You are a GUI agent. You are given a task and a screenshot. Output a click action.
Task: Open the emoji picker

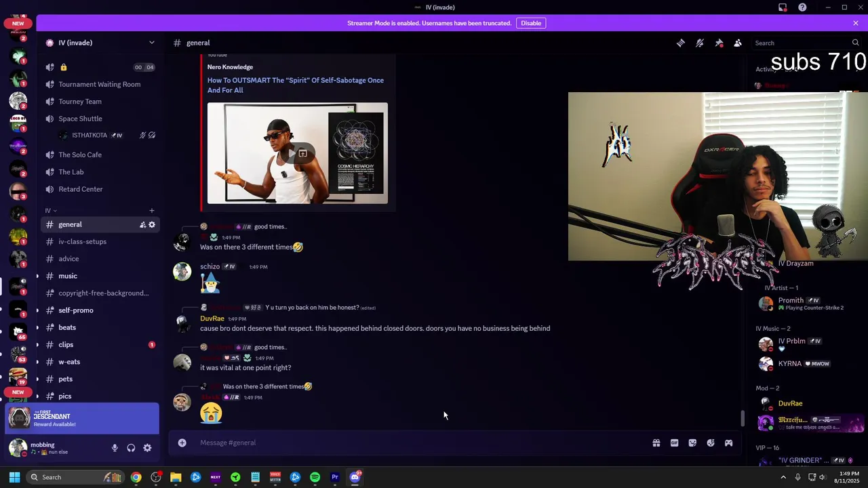tap(711, 443)
